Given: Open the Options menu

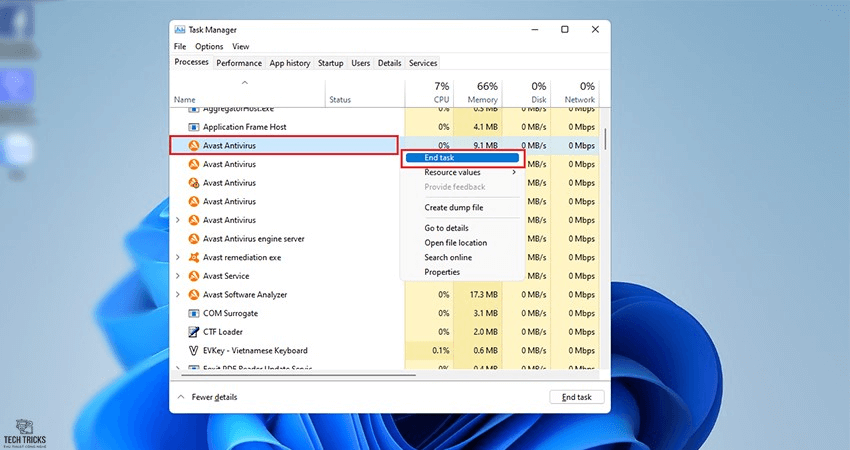Looking at the screenshot, I should click(209, 47).
